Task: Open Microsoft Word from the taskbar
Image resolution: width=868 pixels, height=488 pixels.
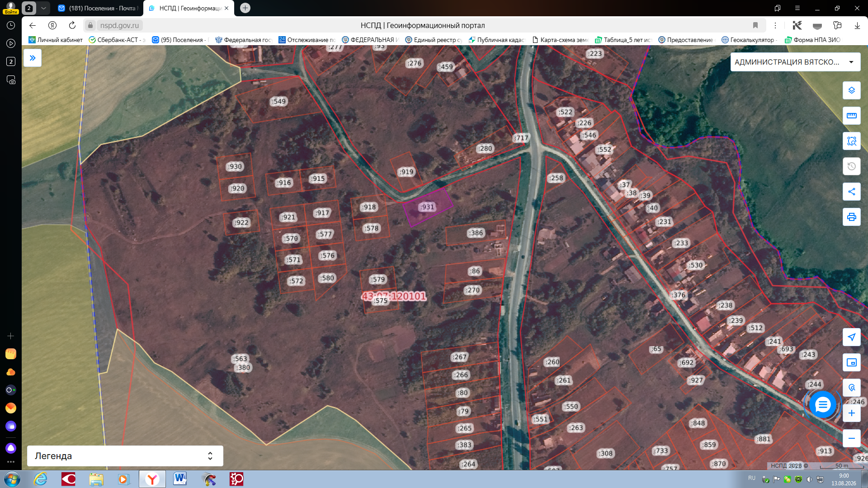Action: (180, 479)
